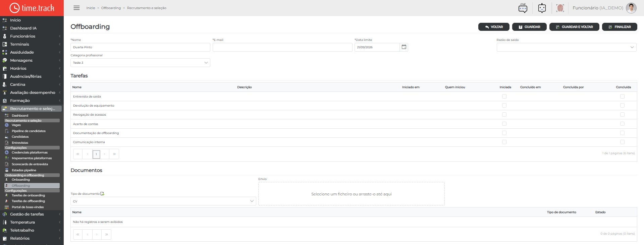Open the Tipo de documento dropdown
The height and width of the screenshot is (245, 644).
[163, 201]
